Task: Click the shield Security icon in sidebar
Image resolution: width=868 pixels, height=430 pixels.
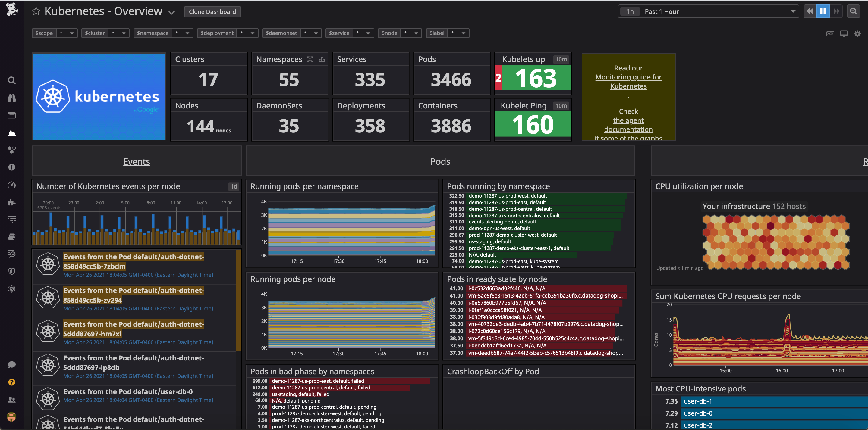Action: tap(12, 271)
